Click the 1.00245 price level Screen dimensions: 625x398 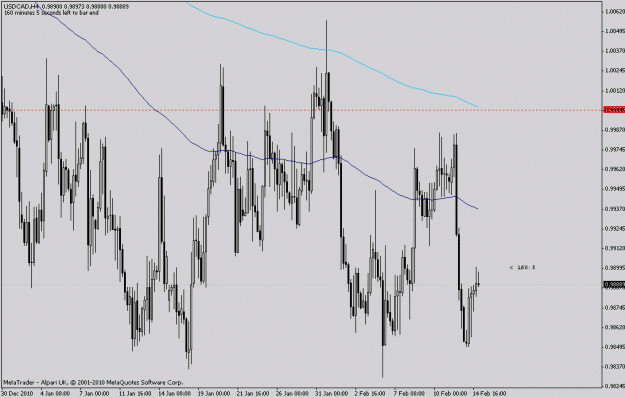pyautogui.click(x=615, y=71)
